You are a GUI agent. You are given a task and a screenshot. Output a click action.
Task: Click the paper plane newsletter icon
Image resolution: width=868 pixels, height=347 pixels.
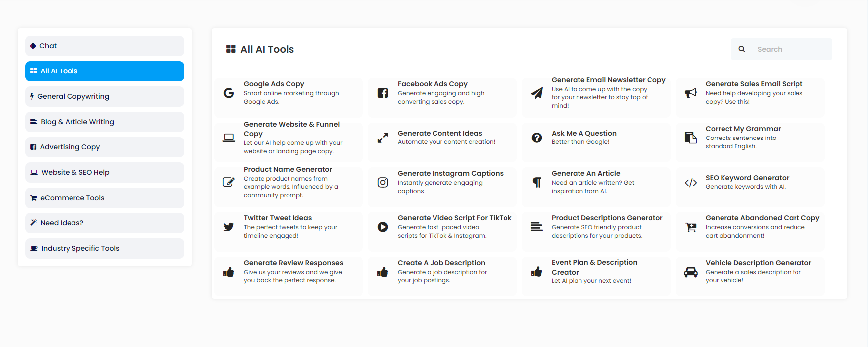pyautogui.click(x=537, y=93)
